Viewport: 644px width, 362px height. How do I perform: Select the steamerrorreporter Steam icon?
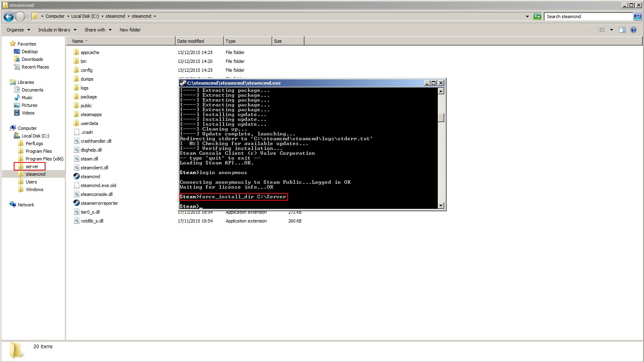click(x=77, y=203)
